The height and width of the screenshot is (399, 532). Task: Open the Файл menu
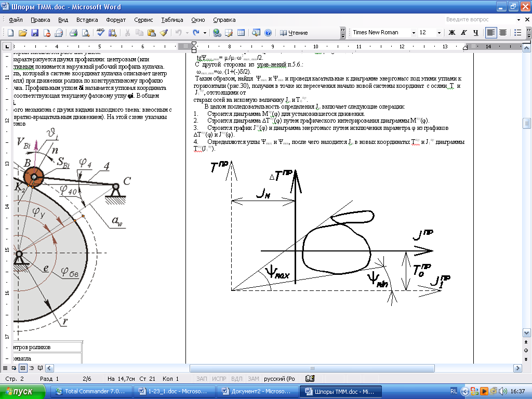tap(16, 20)
